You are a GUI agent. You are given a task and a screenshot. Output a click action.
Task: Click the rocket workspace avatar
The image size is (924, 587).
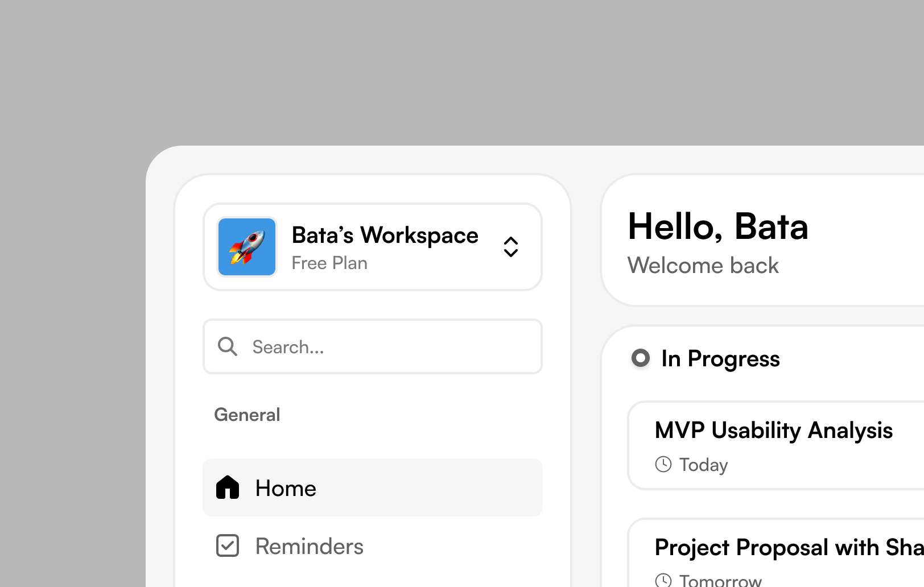(x=247, y=247)
